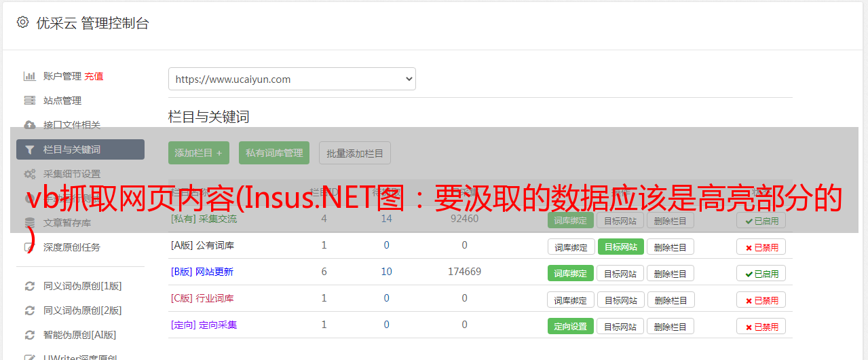
Task: Open 智能伪原创[AI版] in the sidebar
Action: 80,335
